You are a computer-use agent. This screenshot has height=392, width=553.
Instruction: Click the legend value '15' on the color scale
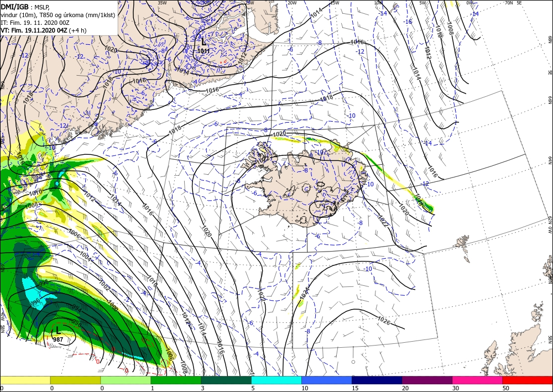(x=355, y=388)
